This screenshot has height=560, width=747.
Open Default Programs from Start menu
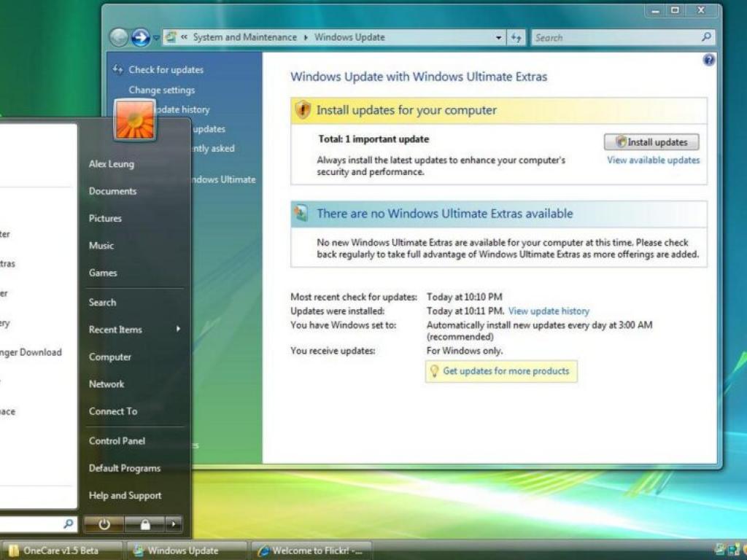pos(124,468)
